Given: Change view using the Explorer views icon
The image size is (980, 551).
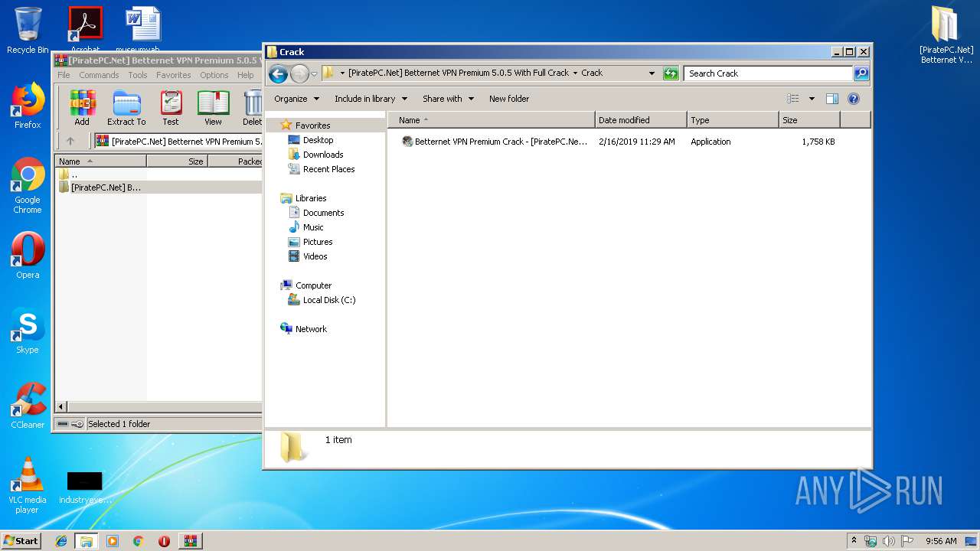Looking at the screenshot, I should [x=793, y=99].
